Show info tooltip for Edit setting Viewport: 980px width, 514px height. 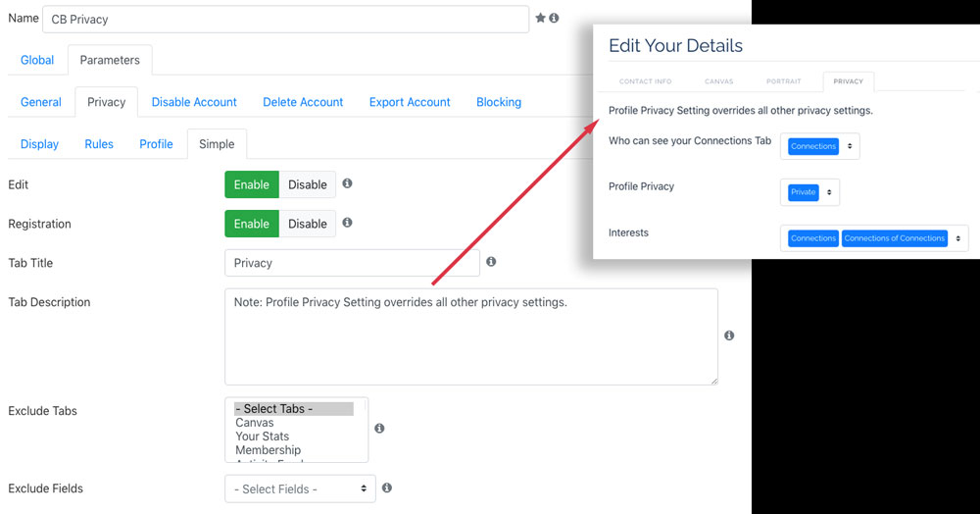(348, 183)
